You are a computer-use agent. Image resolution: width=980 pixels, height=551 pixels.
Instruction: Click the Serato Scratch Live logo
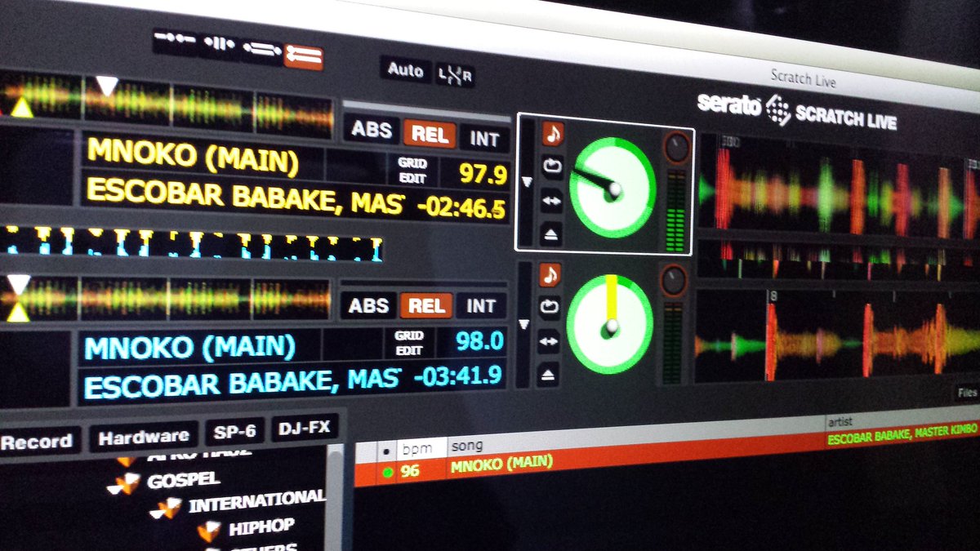(796, 112)
